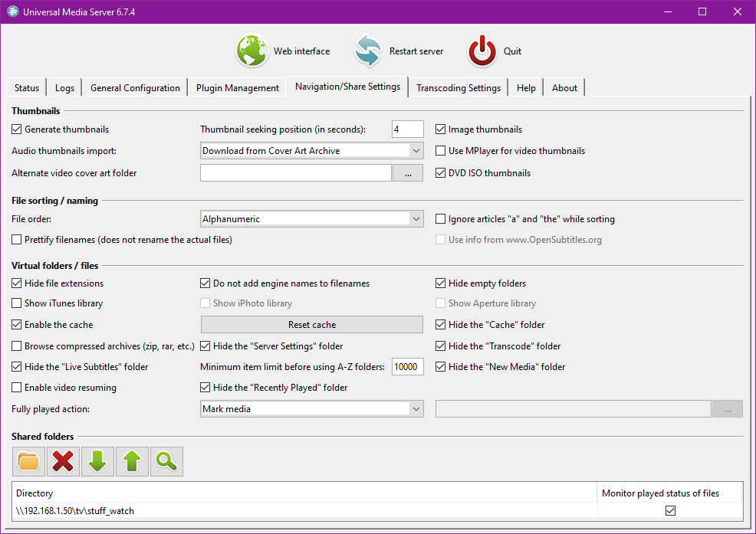Go to General Configuration tab
Screen dimensions: 756x534
[x=135, y=87]
